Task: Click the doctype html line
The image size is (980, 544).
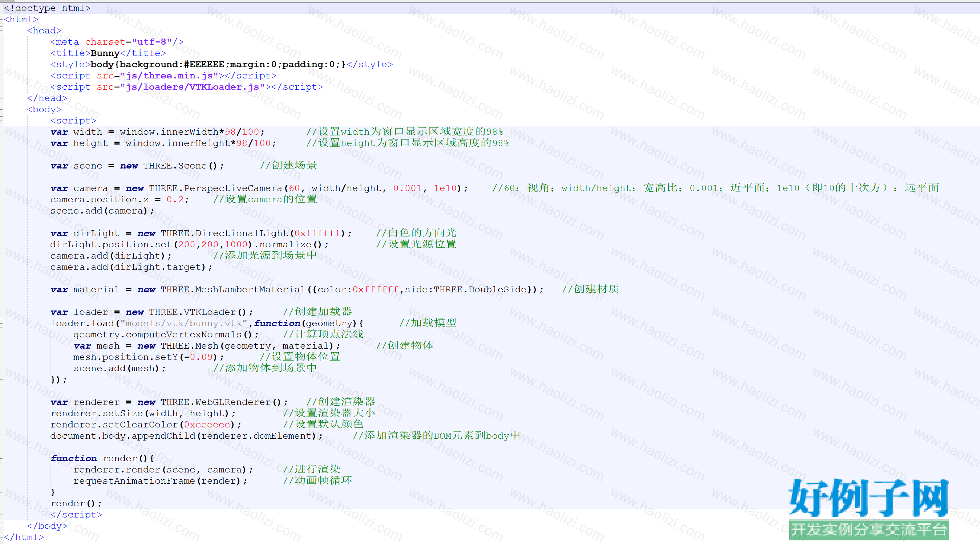Action: pos(47,8)
